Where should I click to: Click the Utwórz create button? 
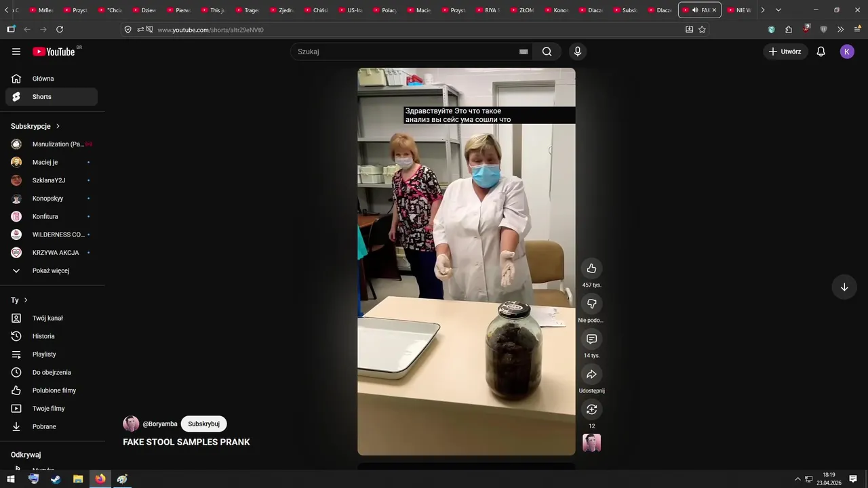coord(785,52)
